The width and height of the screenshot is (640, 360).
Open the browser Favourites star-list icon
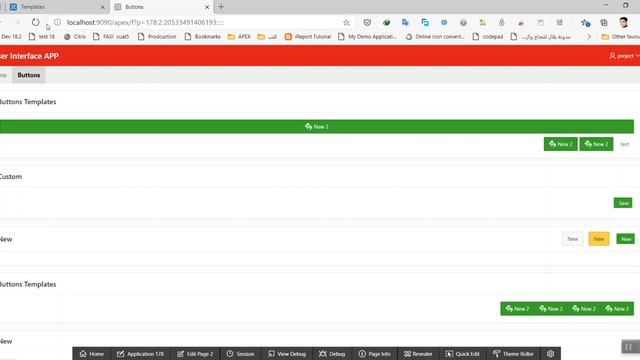point(585,23)
